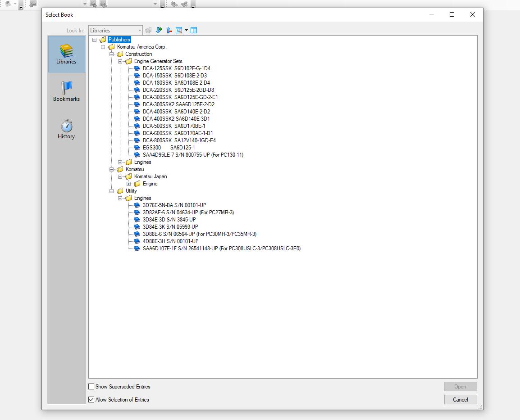Select the EGS300 SA6D125-1 book entry
The image size is (520, 420).
169,147
